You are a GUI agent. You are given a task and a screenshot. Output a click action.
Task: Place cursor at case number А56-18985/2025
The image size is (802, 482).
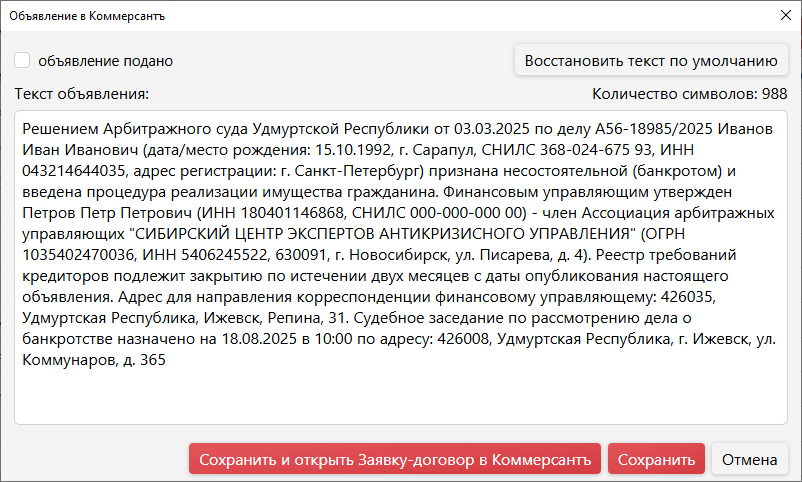(x=654, y=128)
